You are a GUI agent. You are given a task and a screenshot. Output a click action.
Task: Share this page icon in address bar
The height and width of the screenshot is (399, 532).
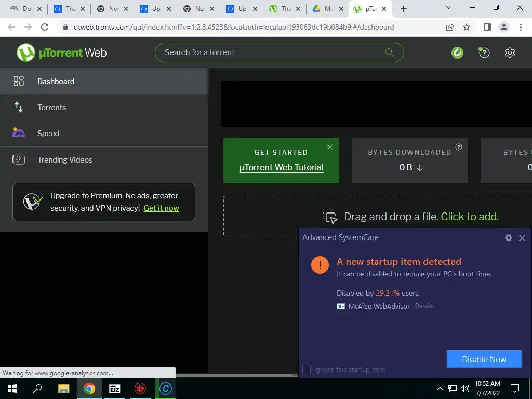coord(450,27)
